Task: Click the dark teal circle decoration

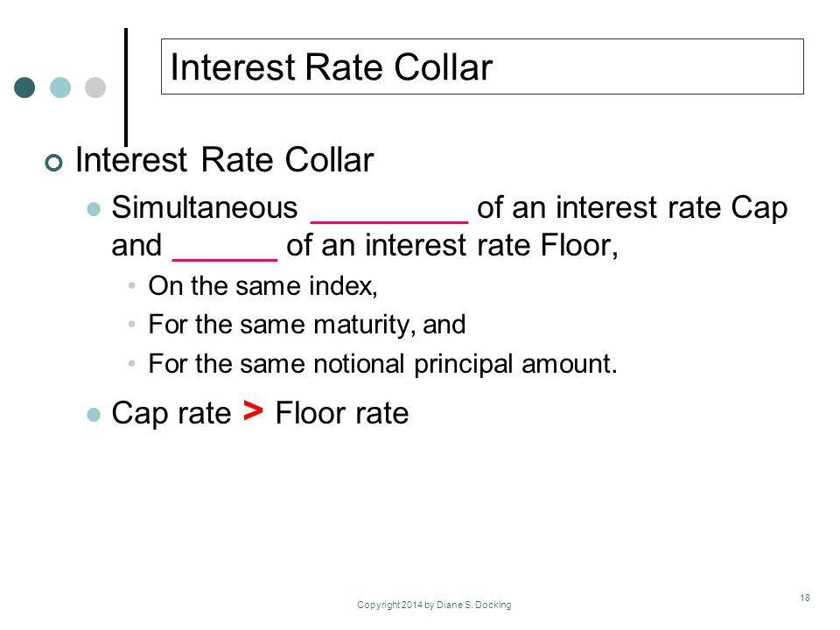Action: coord(24,87)
